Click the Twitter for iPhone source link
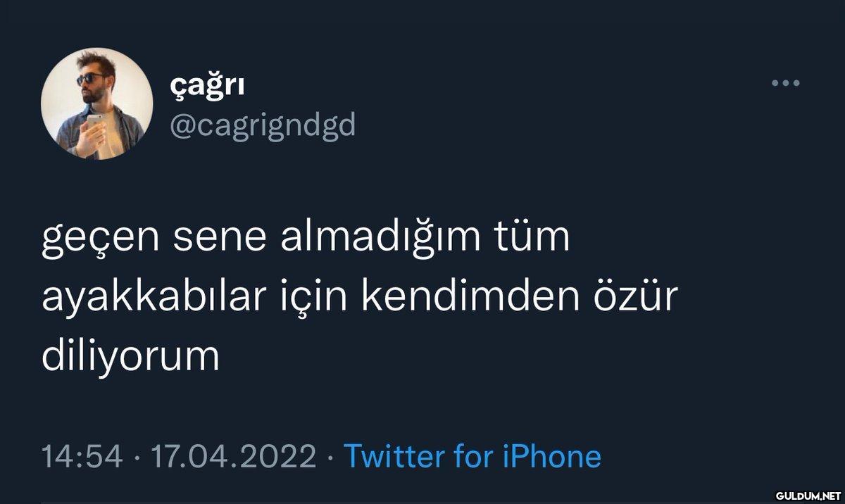Viewport: 845px width, 504px height. 472,457
